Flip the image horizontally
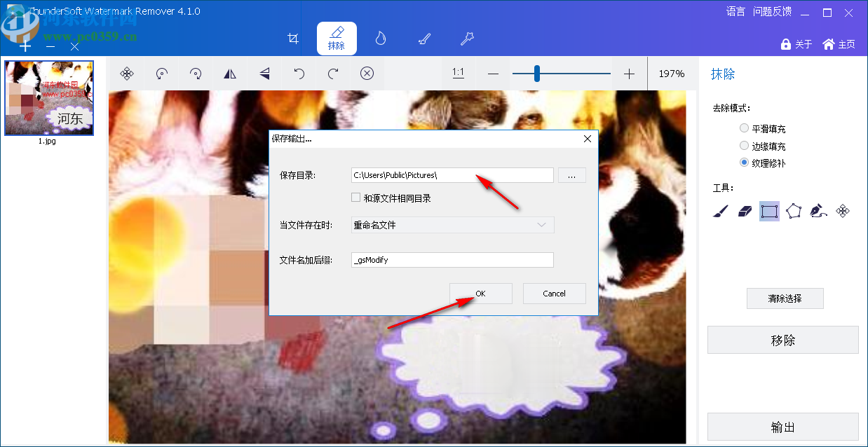Image resolution: width=868 pixels, height=447 pixels. tap(229, 74)
